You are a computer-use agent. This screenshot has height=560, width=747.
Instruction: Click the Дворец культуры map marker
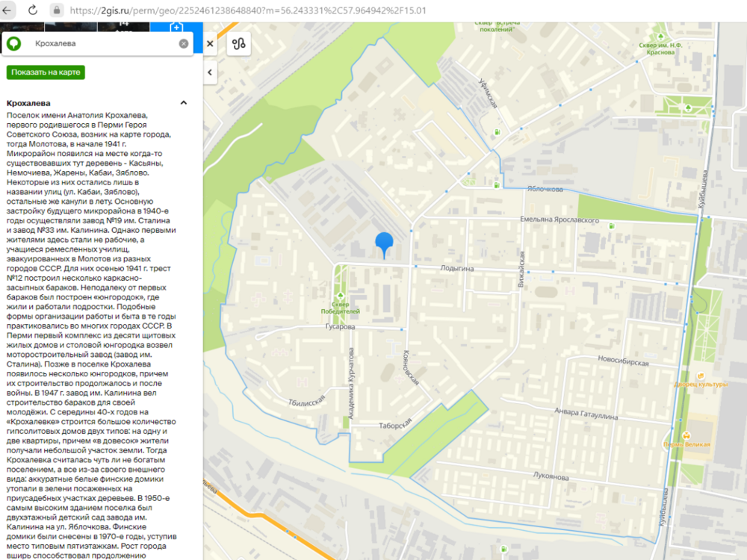701,376
